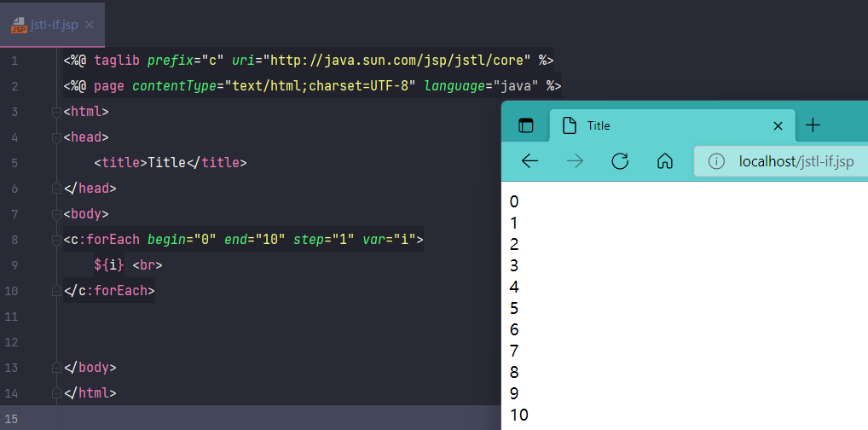
Task: Toggle the closing head tag fold marker
Action: 56,189
